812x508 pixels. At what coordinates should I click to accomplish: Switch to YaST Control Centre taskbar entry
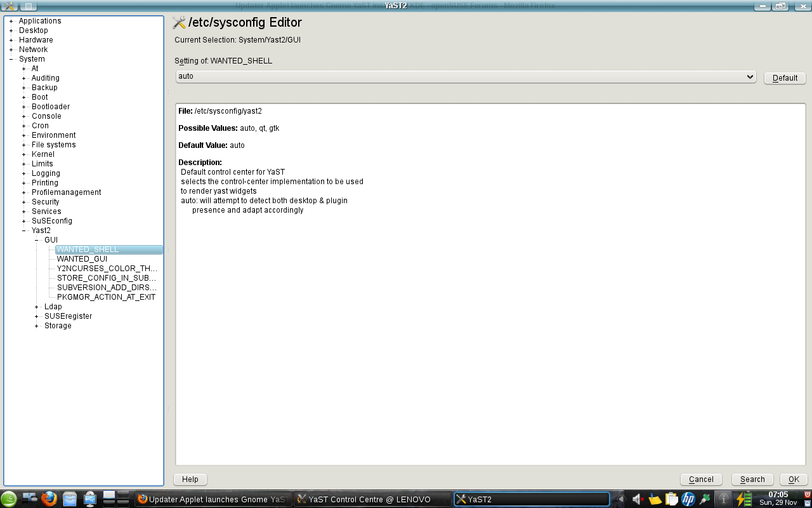[373, 499]
